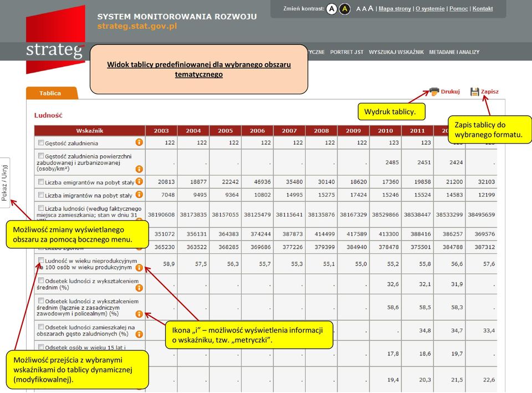
Task: Click the Wskaźnik column header
Action: [x=90, y=131]
